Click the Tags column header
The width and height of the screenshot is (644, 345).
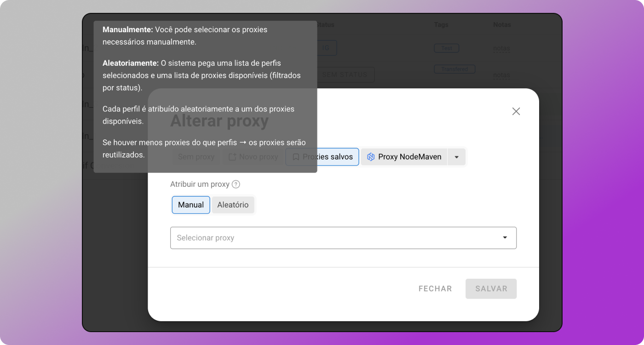pos(441,25)
